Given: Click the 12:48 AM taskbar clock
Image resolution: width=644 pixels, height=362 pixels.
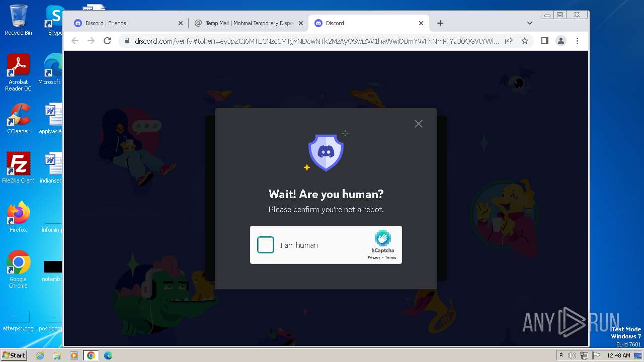Looking at the screenshot, I should click(618, 355).
